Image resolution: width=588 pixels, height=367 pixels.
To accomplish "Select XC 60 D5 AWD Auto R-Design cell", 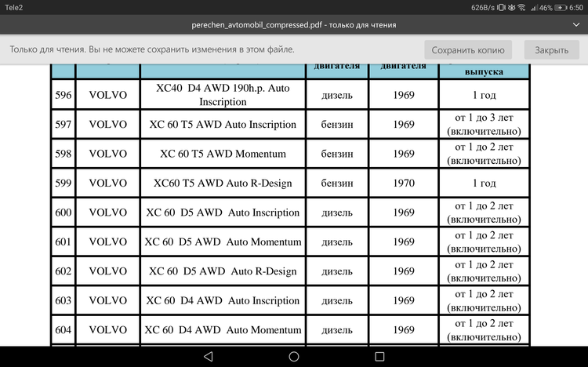I will pos(223,271).
